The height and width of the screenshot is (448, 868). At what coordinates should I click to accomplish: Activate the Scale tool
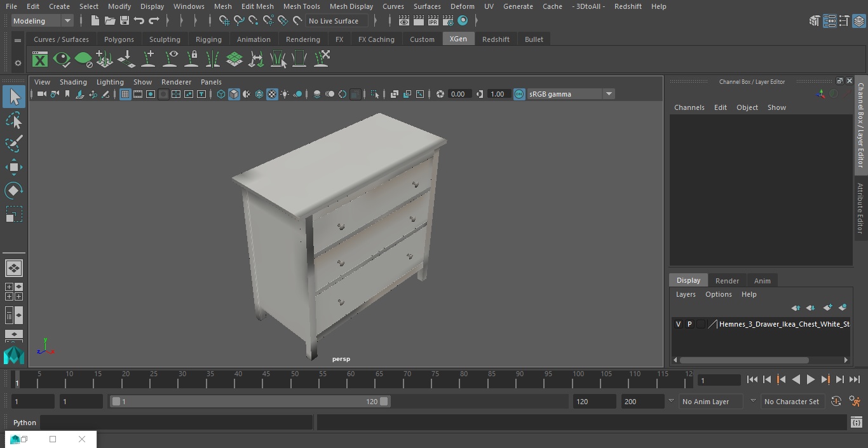pos(14,214)
